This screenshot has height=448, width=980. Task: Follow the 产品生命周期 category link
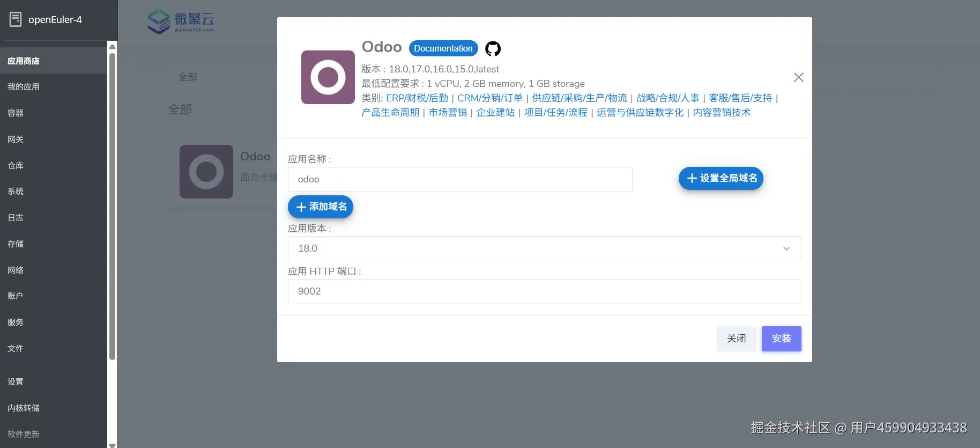click(390, 113)
